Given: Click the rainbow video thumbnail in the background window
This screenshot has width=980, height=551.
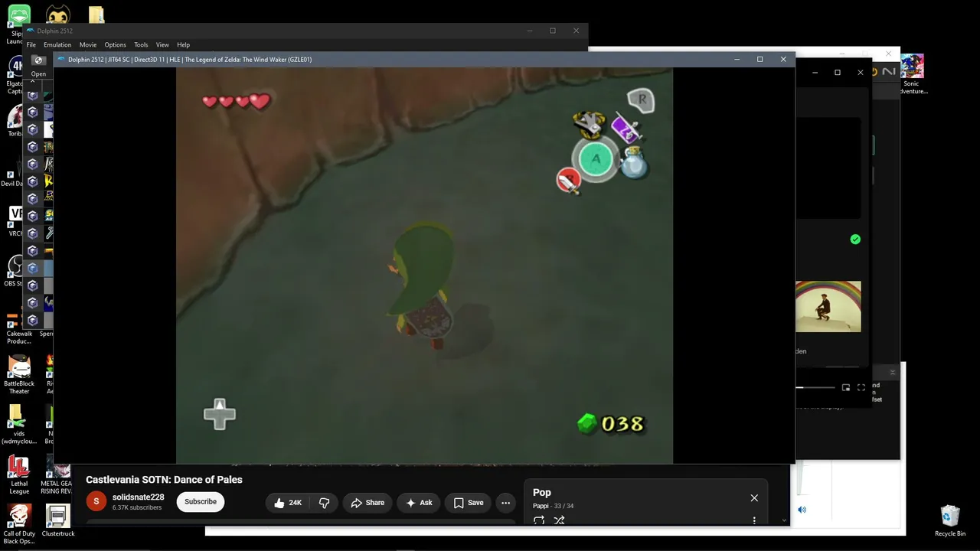Looking at the screenshot, I should tap(828, 306).
